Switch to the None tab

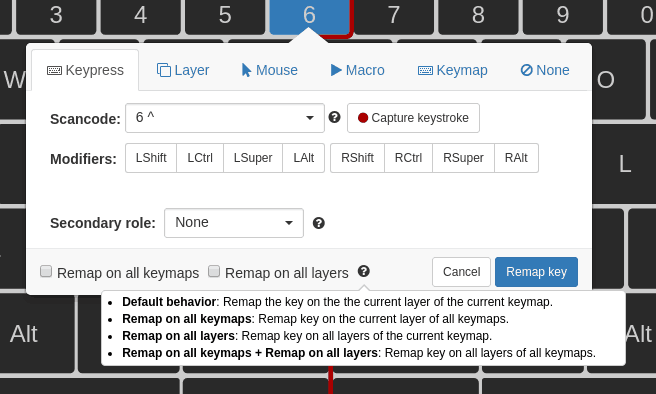coord(545,70)
